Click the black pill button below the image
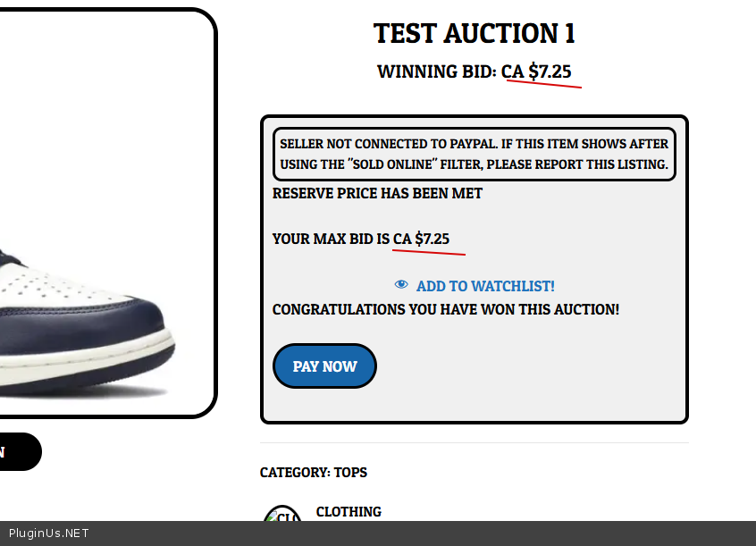The image size is (756, 546). coord(21,452)
